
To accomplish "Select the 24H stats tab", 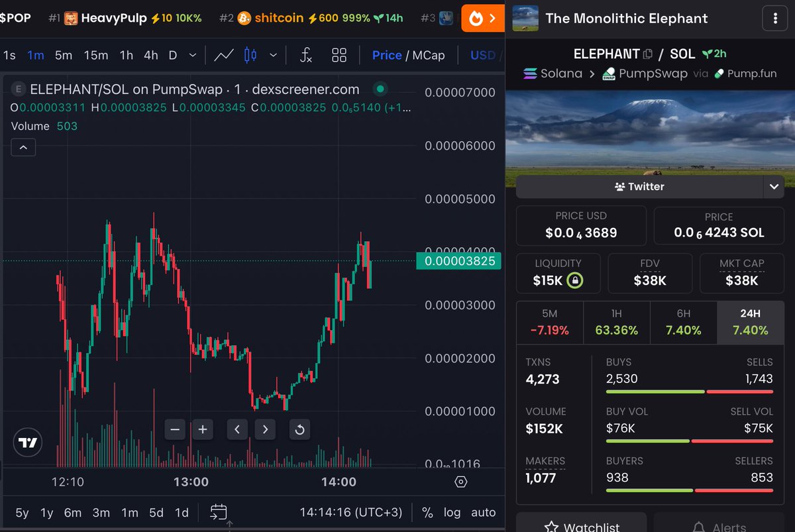I will pyautogui.click(x=751, y=323).
